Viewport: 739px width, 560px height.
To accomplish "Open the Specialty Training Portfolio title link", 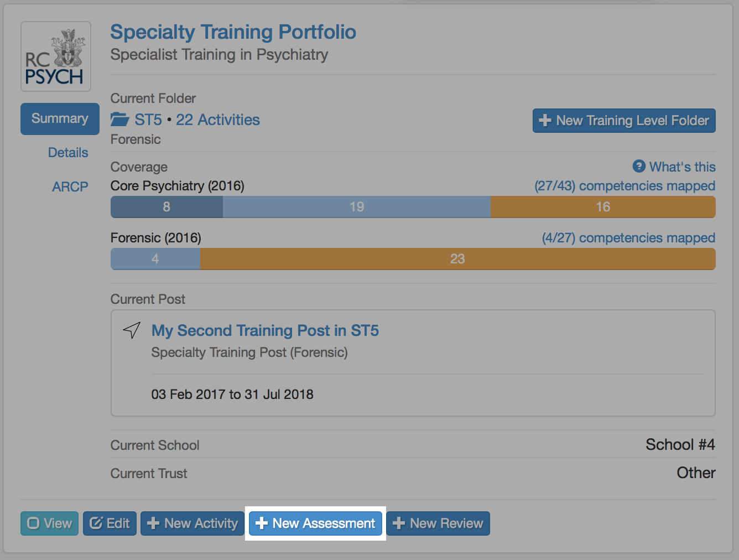I will pyautogui.click(x=233, y=32).
